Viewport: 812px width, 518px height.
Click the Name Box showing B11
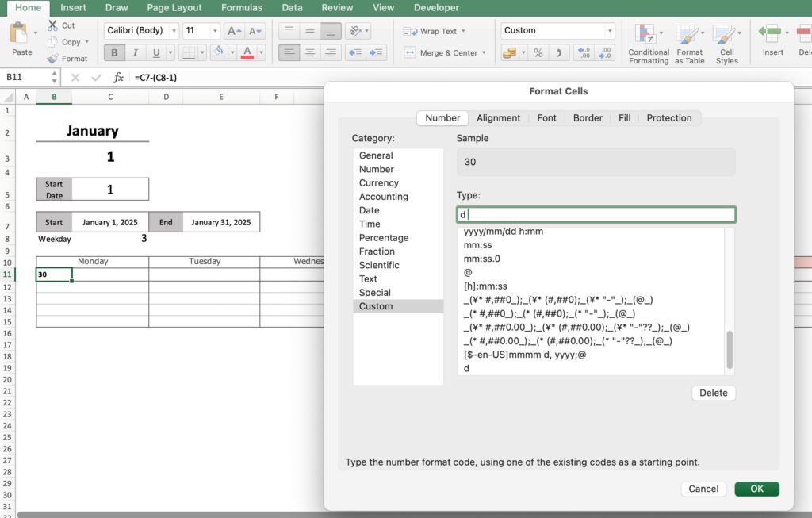(25, 77)
